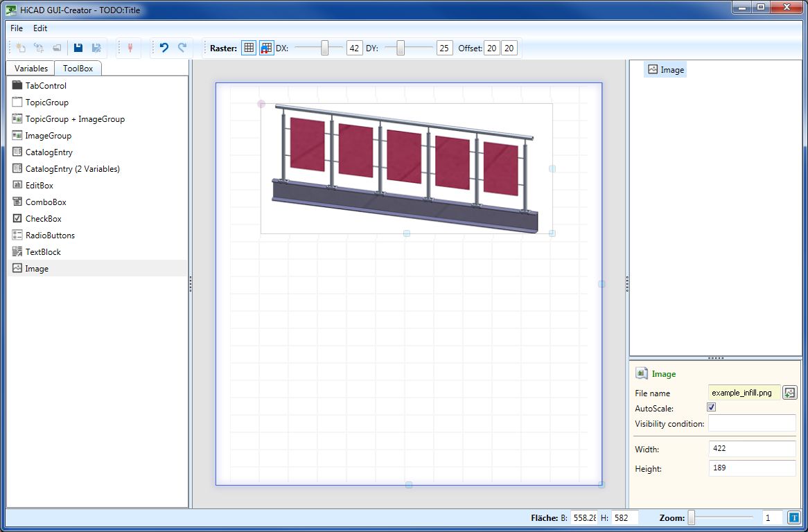Viewport: 808px width, 532px height.
Task: Click the Undo arrow icon
Action: point(164,48)
